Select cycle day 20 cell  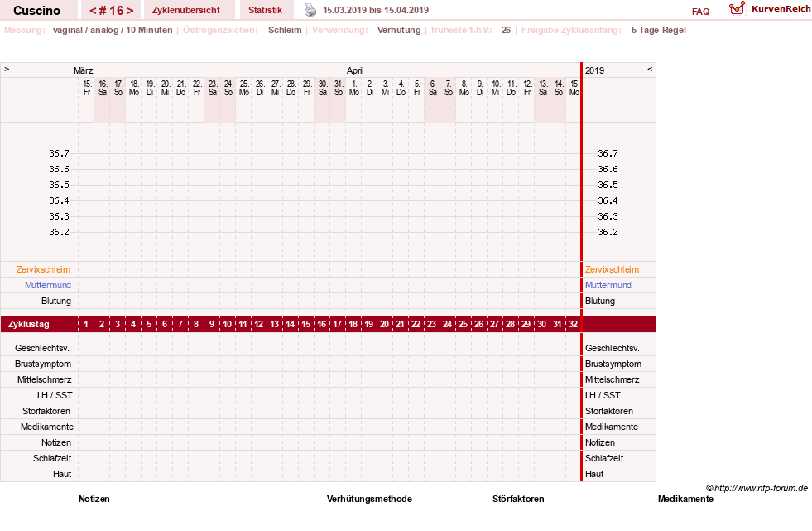click(x=384, y=324)
